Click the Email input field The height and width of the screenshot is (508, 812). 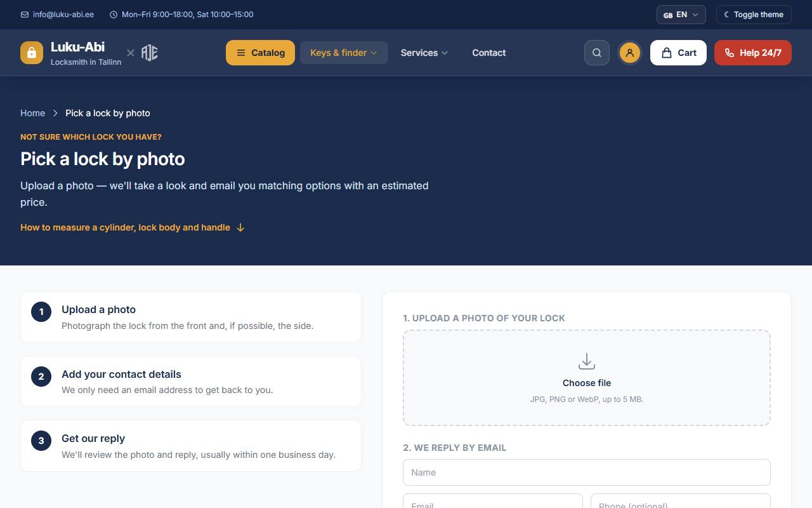tap(493, 501)
